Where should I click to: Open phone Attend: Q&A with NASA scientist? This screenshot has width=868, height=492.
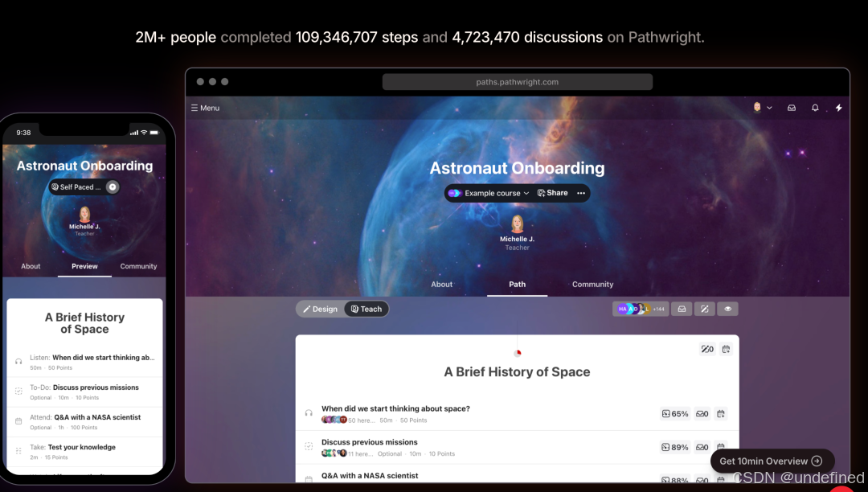[x=85, y=417]
